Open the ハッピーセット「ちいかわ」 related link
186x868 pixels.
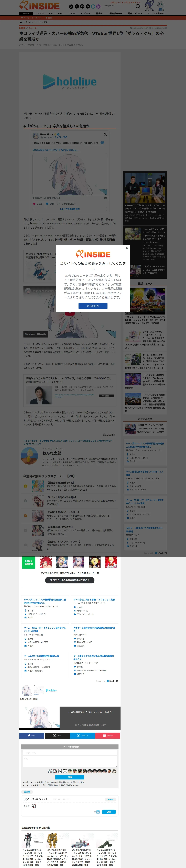point(68,442)
